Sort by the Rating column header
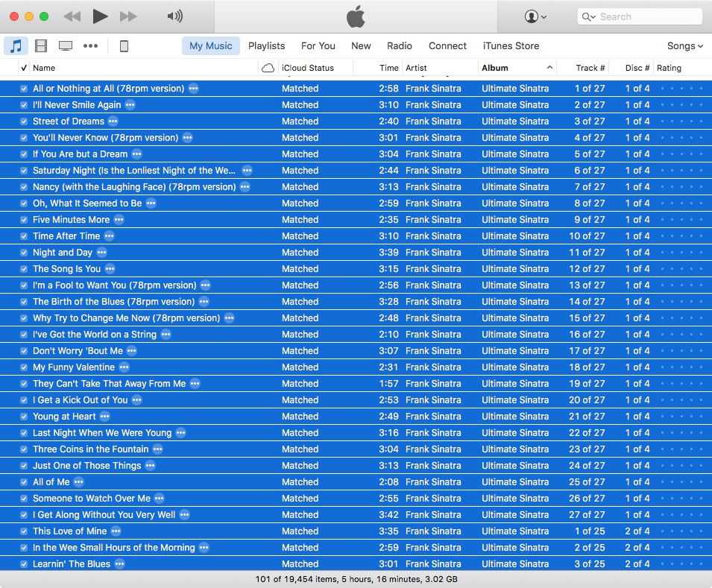Screen dimensions: 712x588 pyautogui.click(x=669, y=68)
